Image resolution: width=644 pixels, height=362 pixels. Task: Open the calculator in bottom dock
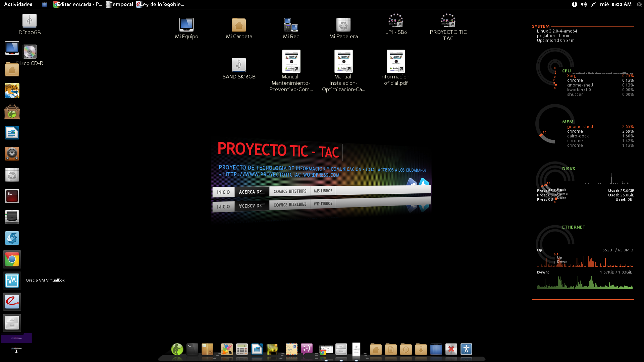click(242, 349)
